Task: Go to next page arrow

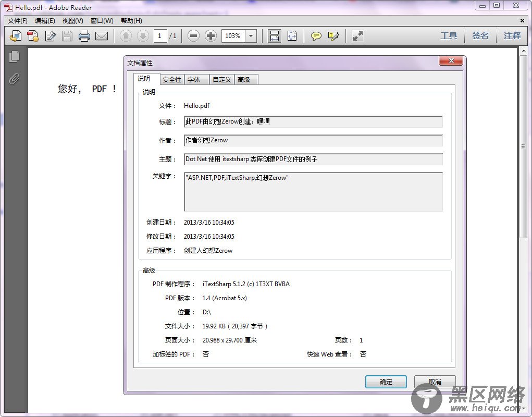Action: coord(143,35)
